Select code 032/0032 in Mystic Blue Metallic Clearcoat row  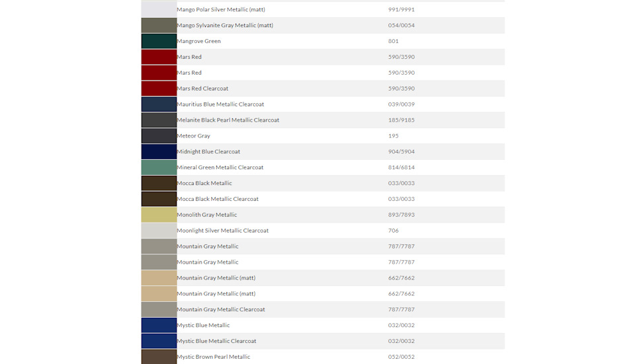point(402,340)
